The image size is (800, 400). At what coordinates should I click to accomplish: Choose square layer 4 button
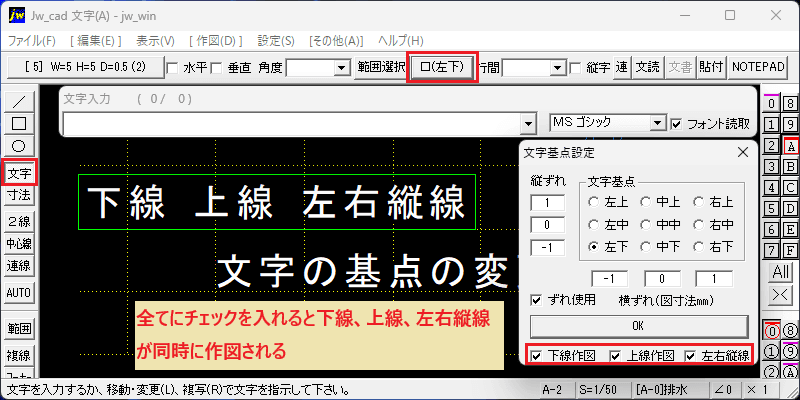(x=772, y=188)
